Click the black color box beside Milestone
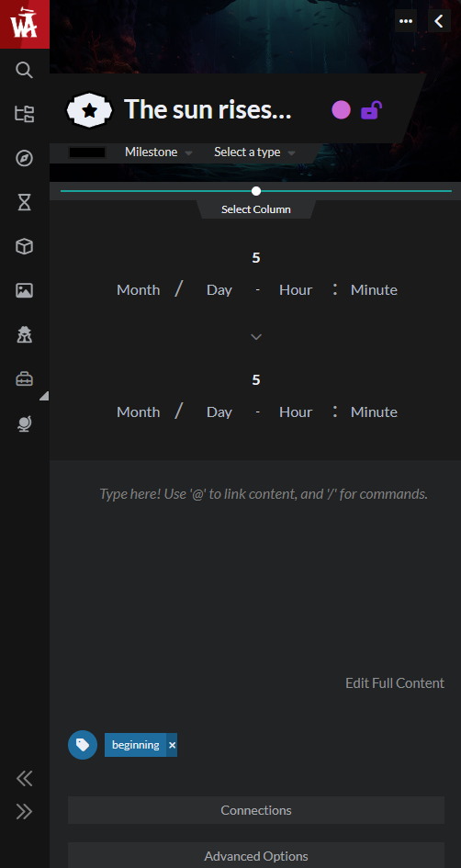This screenshot has height=868, width=461. 87,152
